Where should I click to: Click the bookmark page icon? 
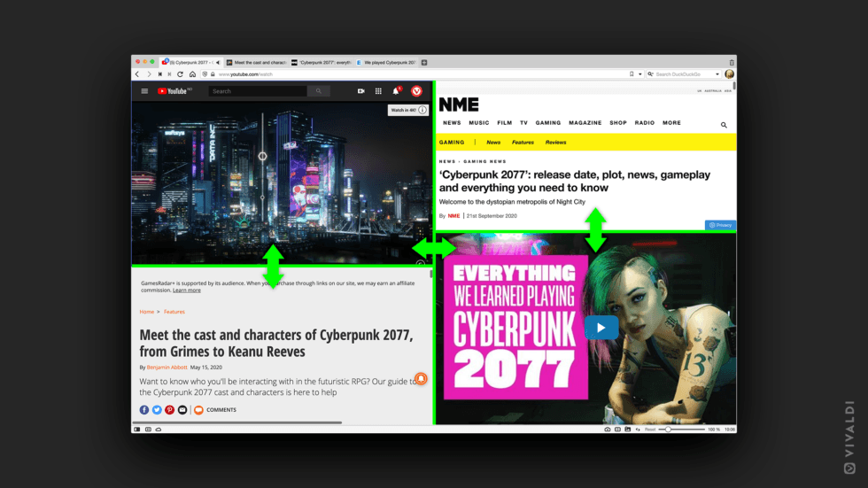tap(632, 74)
